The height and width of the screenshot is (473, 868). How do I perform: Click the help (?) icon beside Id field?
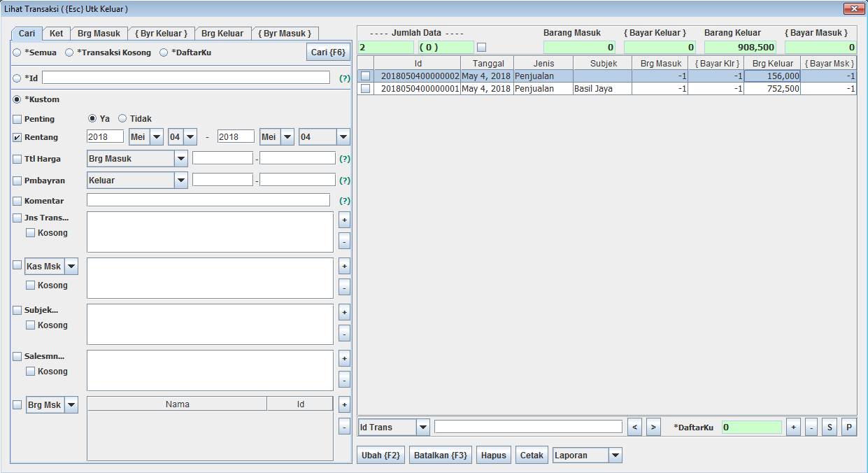344,78
